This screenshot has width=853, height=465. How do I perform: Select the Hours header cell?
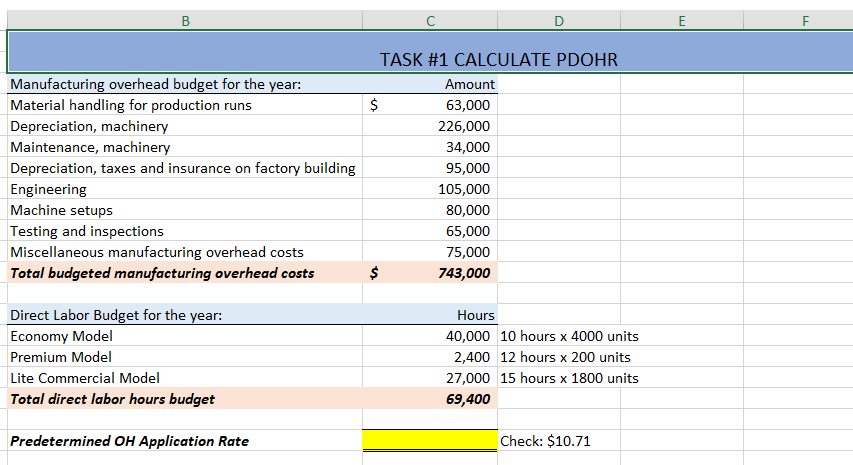point(430,315)
